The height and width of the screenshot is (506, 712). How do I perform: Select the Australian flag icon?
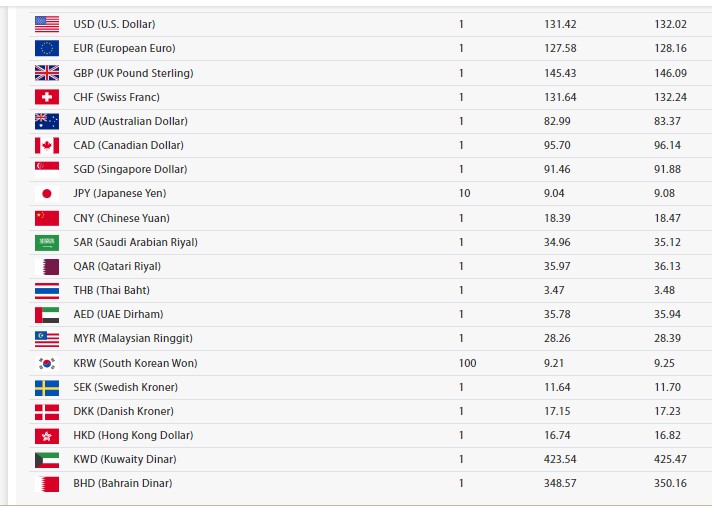(x=47, y=121)
